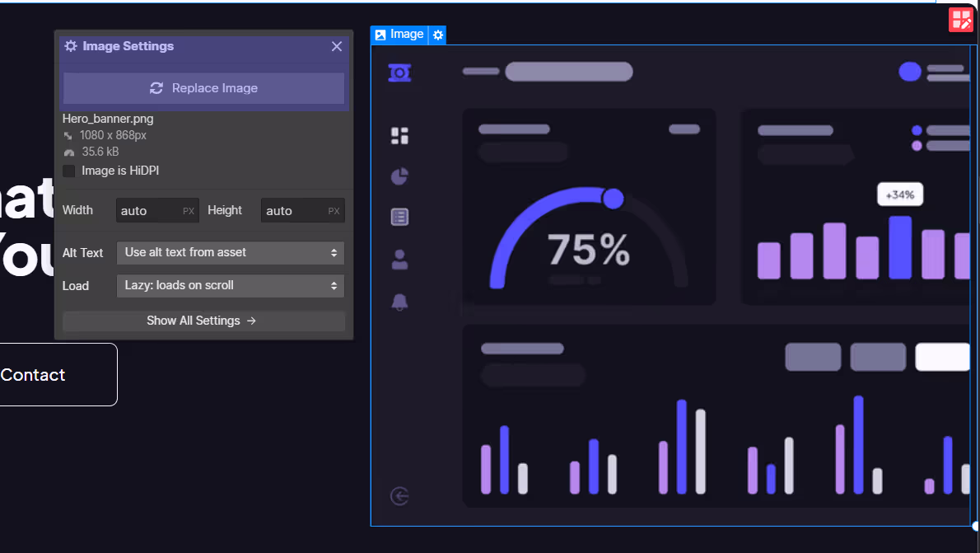Click the Contact button
The height and width of the screenshot is (553, 980).
[33, 374]
